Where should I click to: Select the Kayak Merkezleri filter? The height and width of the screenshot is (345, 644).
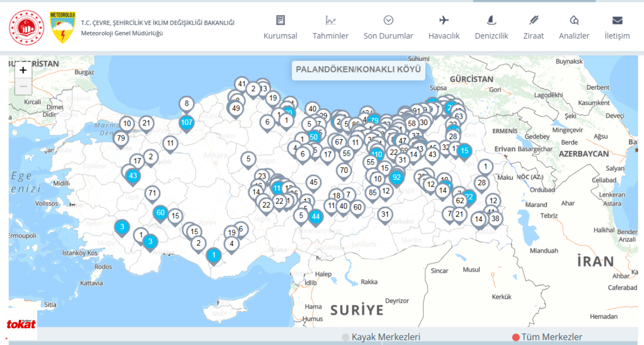[x=381, y=337]
